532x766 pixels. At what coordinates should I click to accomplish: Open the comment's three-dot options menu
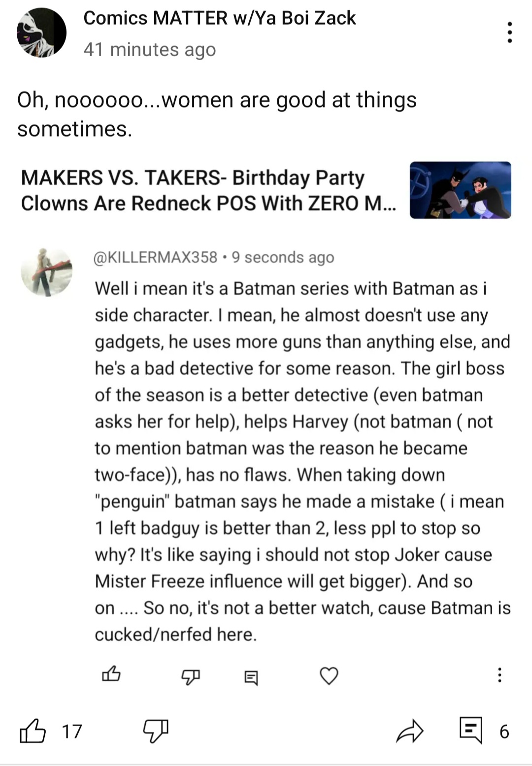(499, 675)
